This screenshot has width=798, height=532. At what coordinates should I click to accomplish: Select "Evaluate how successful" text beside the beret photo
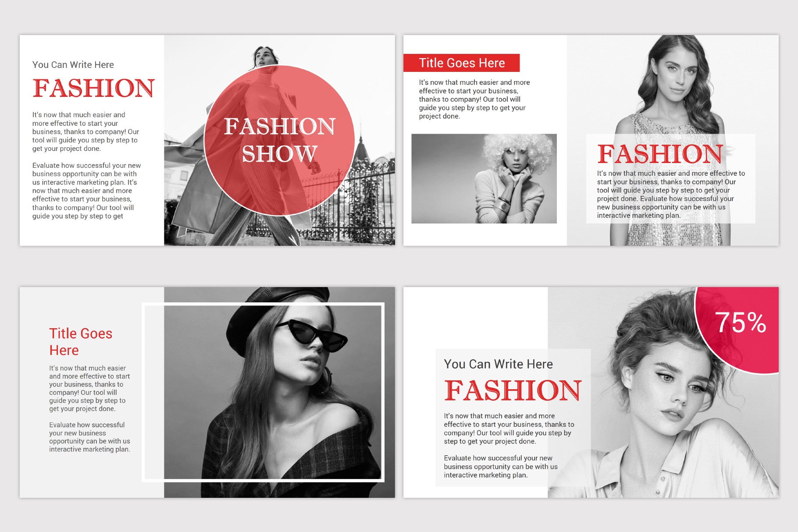89,437
